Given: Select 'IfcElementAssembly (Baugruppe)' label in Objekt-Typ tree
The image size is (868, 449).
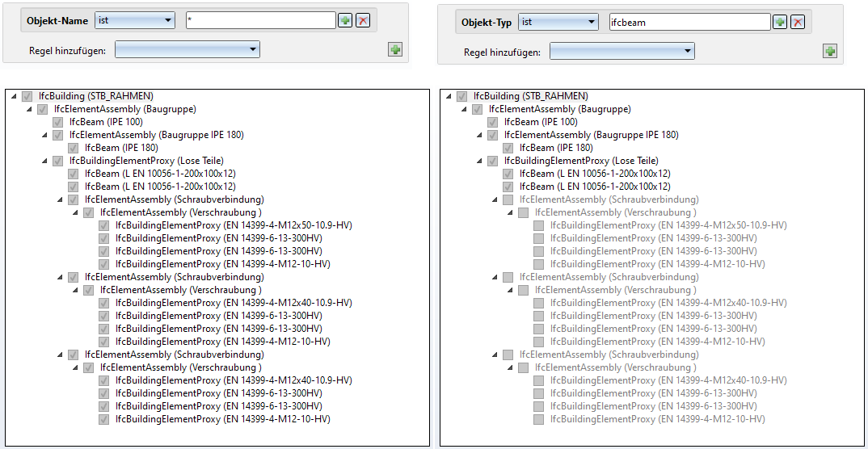Looking at the screenshot, I should (x=559, y=110).
